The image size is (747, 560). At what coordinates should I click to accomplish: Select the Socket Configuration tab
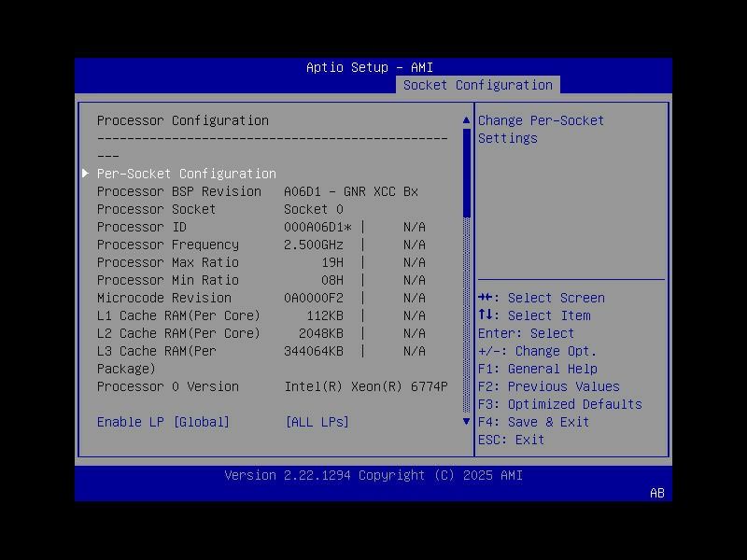[479, 85]
